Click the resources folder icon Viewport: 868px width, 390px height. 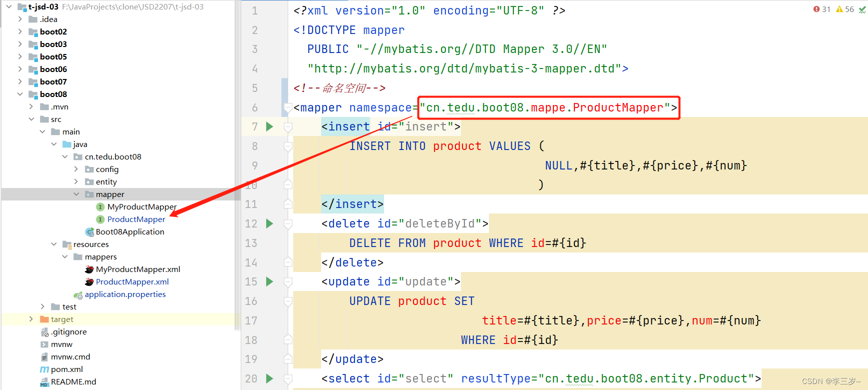pyautogui.click(x=67, y=244)
